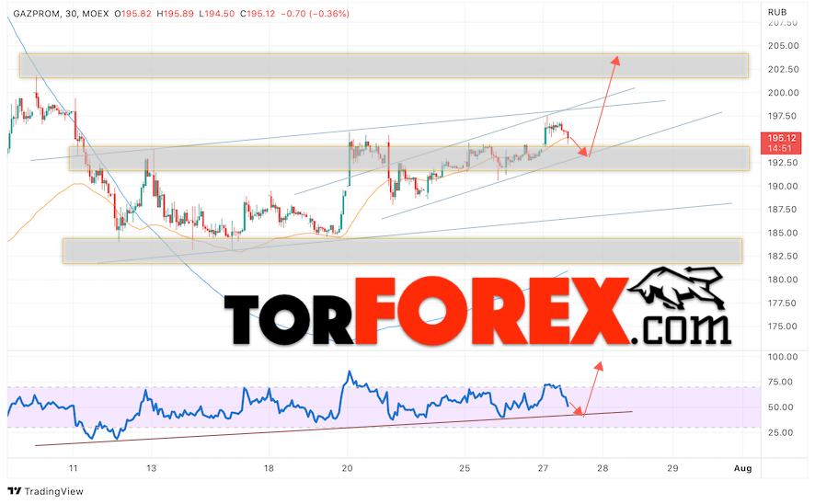Click the 185.00 price axis label

click(x=783, y=233)
